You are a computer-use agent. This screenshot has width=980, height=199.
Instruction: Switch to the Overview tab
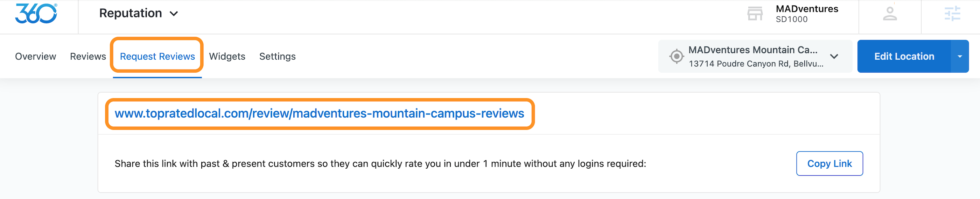(x=35, y=57)
